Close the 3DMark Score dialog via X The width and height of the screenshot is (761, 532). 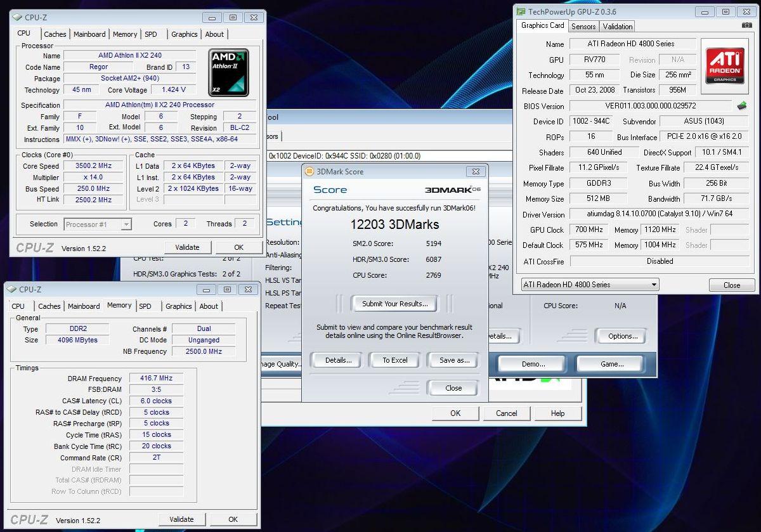point(476,172)
